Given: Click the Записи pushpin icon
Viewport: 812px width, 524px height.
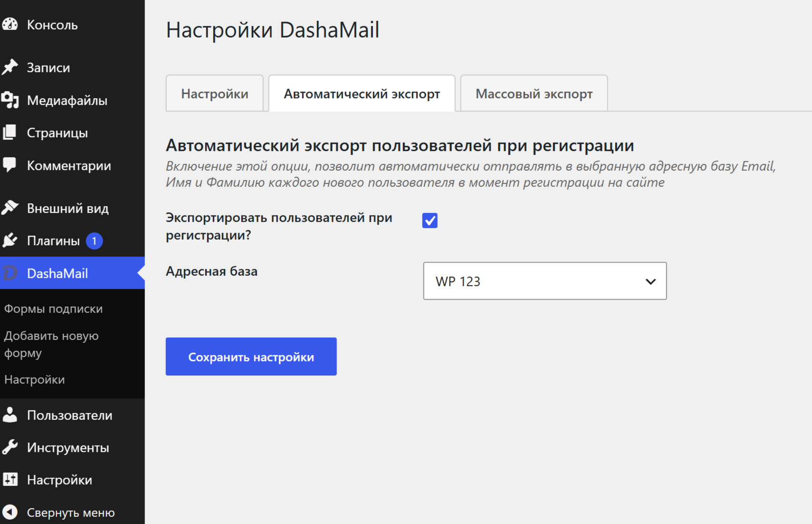Looking at the screenshot, I should 10,68.
